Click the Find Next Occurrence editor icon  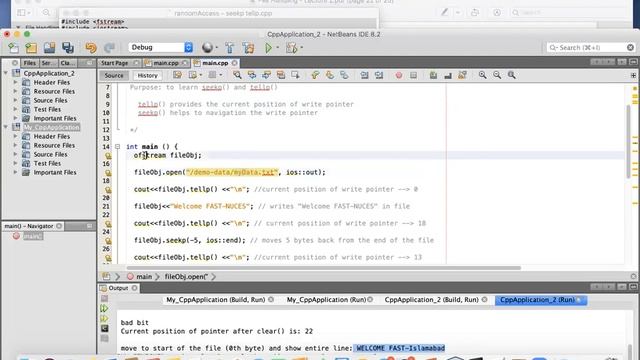(x=267, y=75)
